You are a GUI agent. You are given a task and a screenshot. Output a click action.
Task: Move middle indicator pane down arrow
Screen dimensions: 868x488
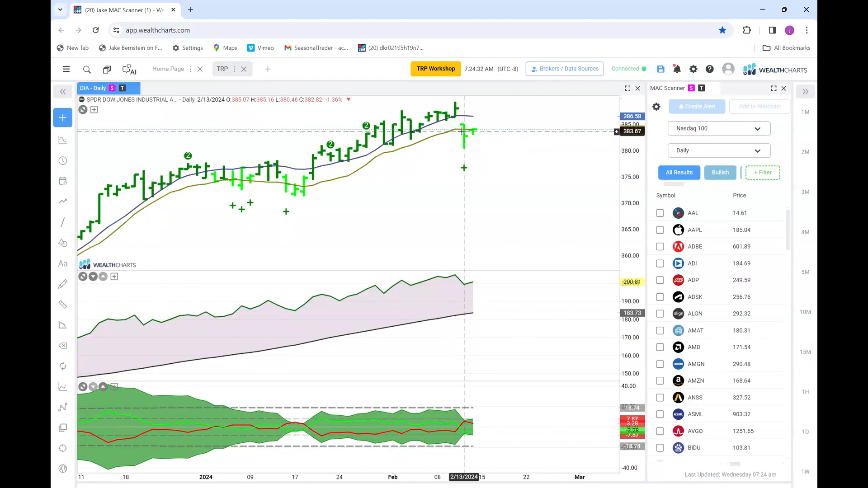coord(93,277)
